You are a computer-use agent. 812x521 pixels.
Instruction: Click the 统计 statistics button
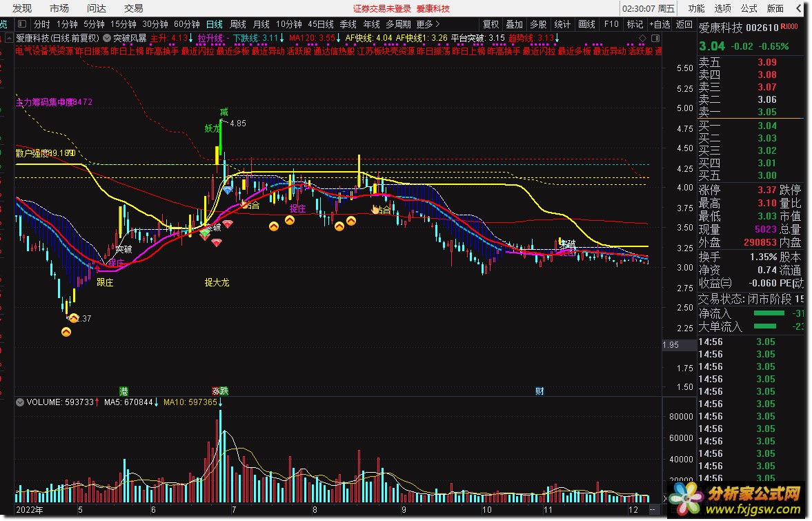[x=562, y=24]
